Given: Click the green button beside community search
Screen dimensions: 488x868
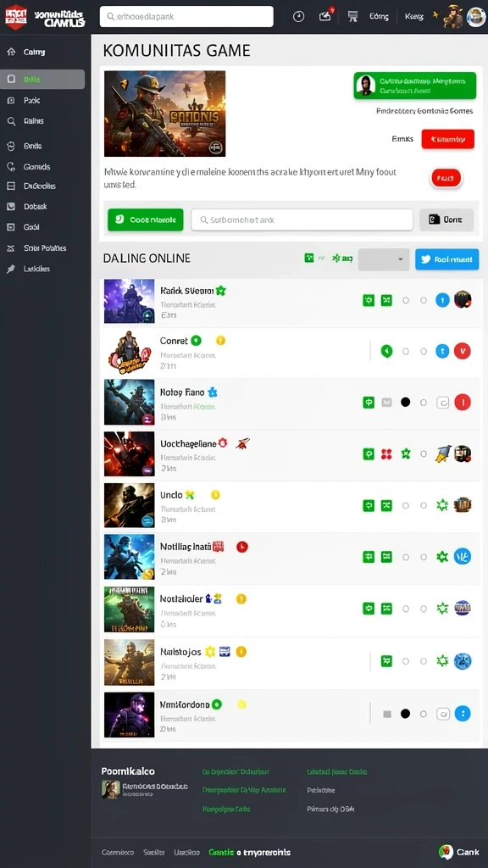Looking at the screenshot, I should click(x=146, y=220).
